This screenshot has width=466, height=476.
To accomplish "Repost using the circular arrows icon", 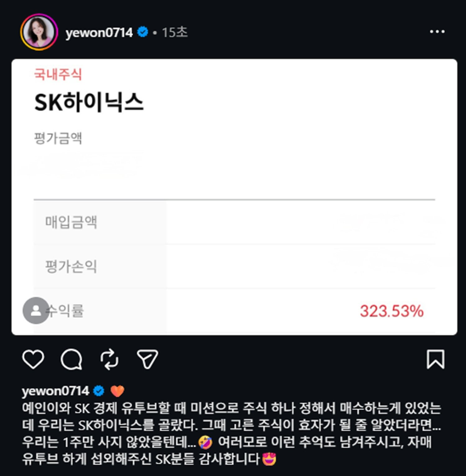I will [x=109, y=360].
